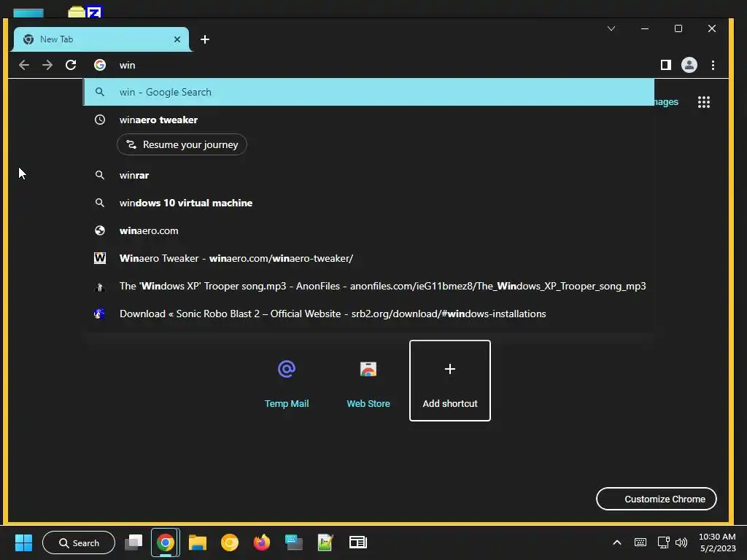Image resolution: width=747 pixels, height=560 pixels.
Task: Select the New Tab tab
Action: tap(101, 39)
